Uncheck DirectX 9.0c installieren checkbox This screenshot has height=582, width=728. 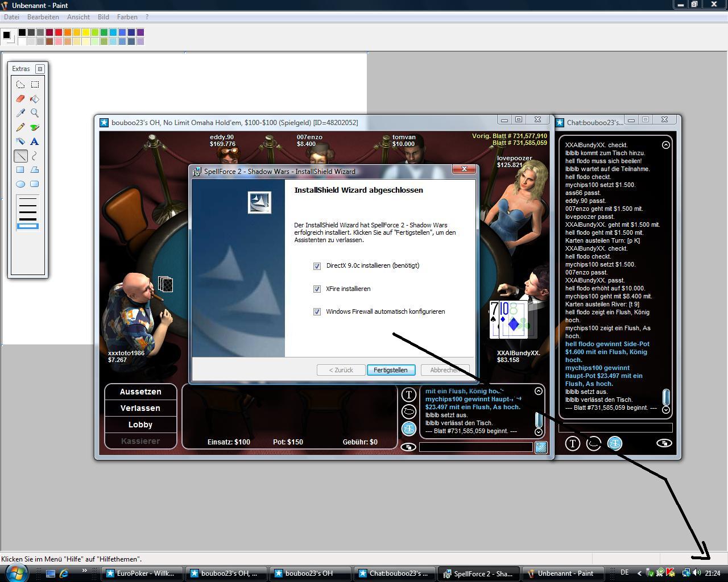coord(317,266)
